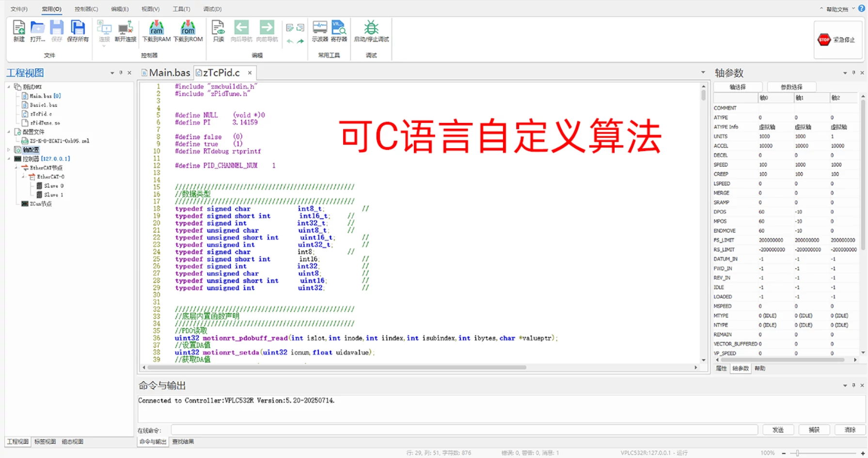
Task: Open help via blue question mark icon
Action: click(862, 9)
